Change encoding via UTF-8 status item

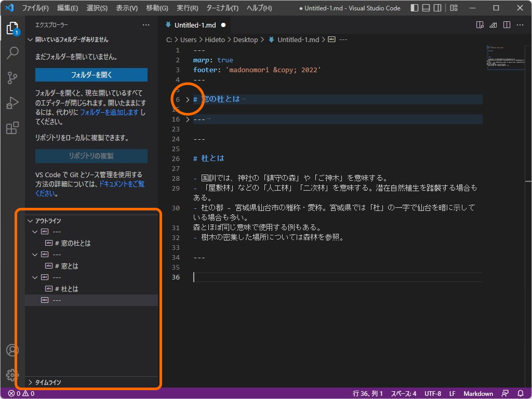pos(433,394)
